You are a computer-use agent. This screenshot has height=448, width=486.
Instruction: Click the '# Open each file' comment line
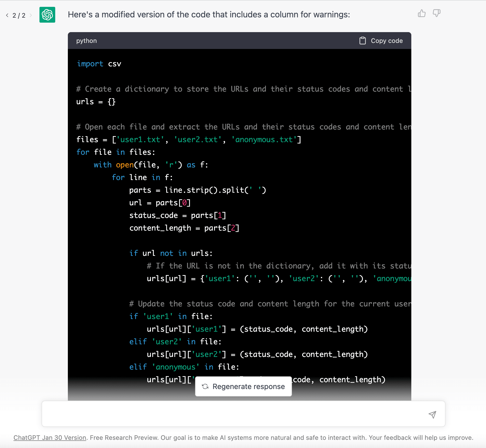pyautogui.click(x=244, y=127)
